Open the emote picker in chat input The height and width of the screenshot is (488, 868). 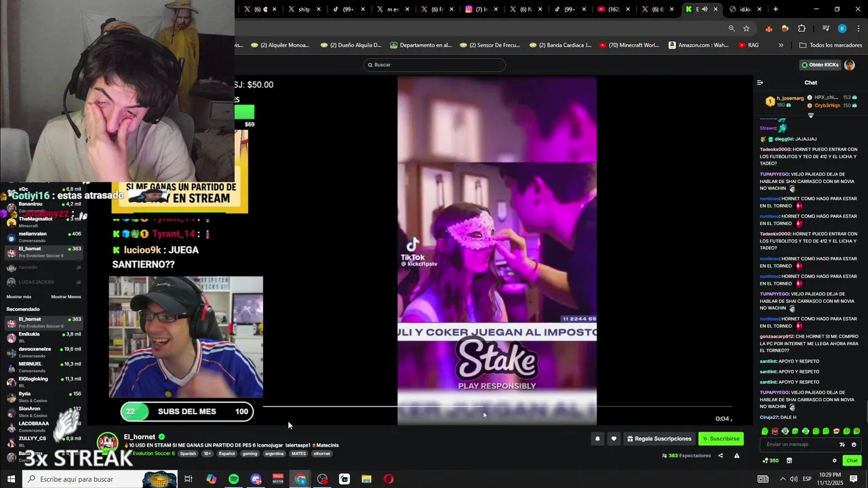(854, 445)
